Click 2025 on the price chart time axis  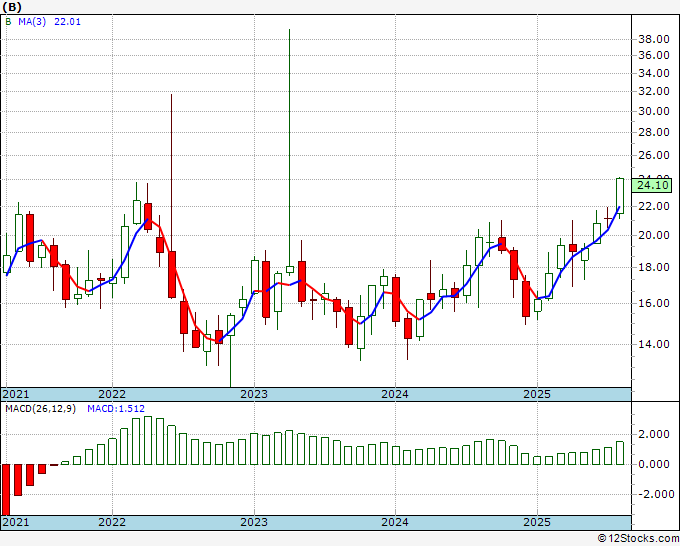click(x=537, y=394)
